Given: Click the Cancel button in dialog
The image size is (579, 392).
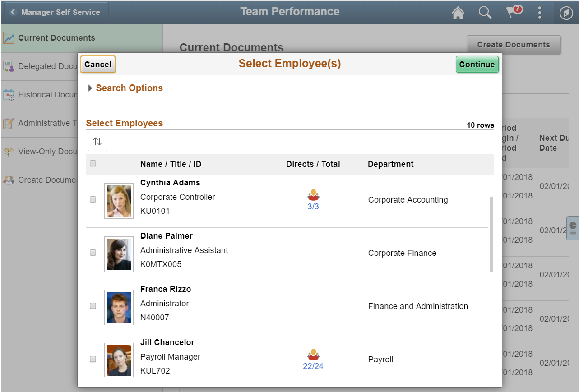Looking at the screenshot, I should coord(98,65).
